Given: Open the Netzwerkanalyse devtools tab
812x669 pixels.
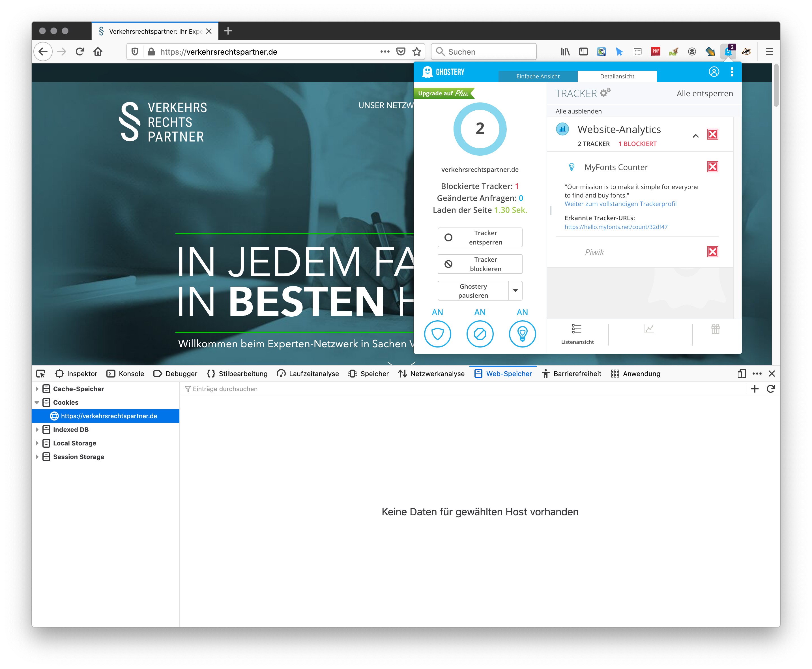Looking at the screenshot, I should pyautogui.click(x=431, y=374).
